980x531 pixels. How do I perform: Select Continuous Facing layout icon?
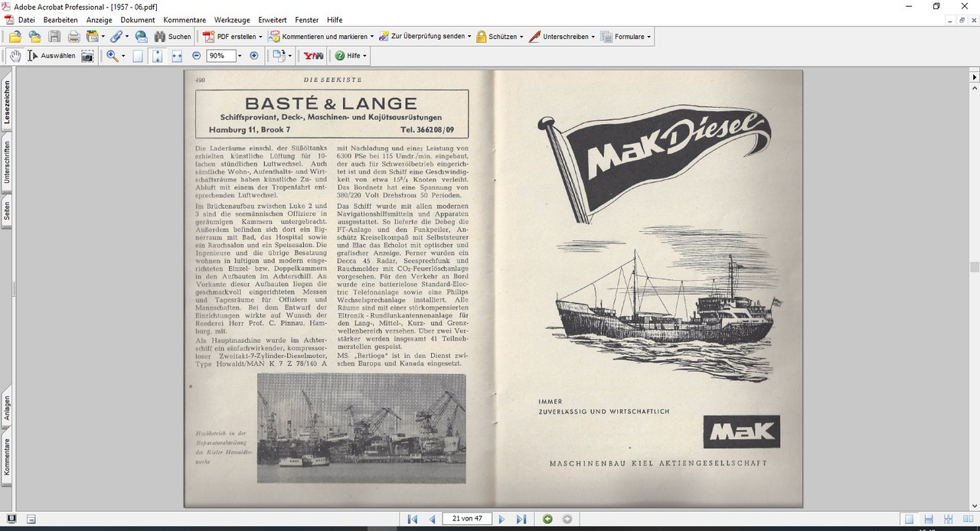click(948, 519)
